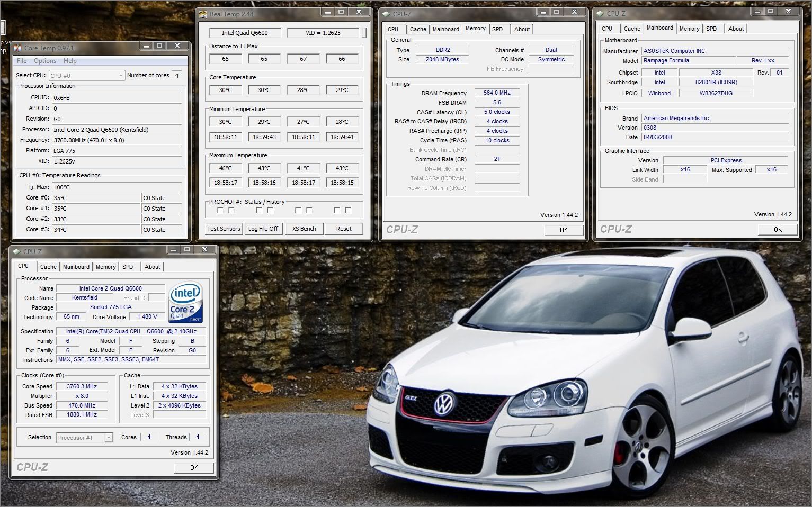Switch to SPD tab in CPU-Z Memory window
The height and width of the screenshot is (507, 812).
[497, 29]
